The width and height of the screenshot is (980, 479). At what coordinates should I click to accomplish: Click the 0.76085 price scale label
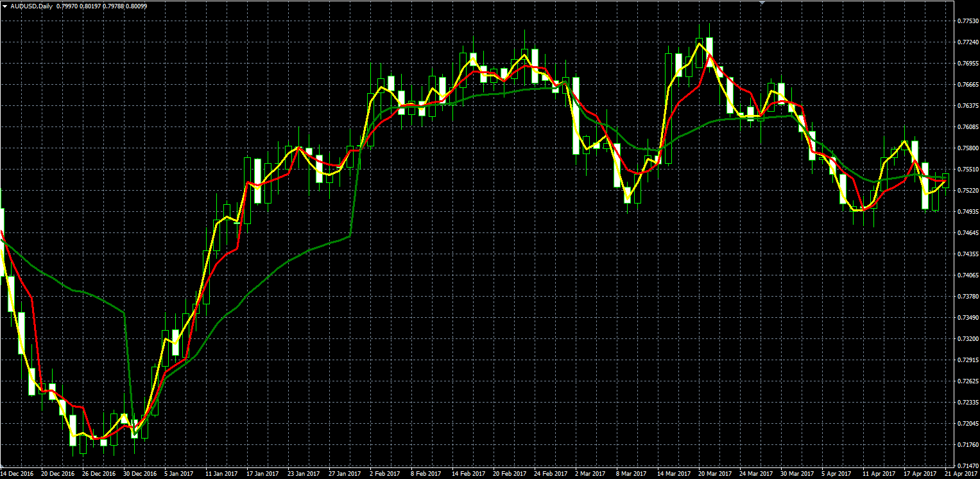point(967,127)
